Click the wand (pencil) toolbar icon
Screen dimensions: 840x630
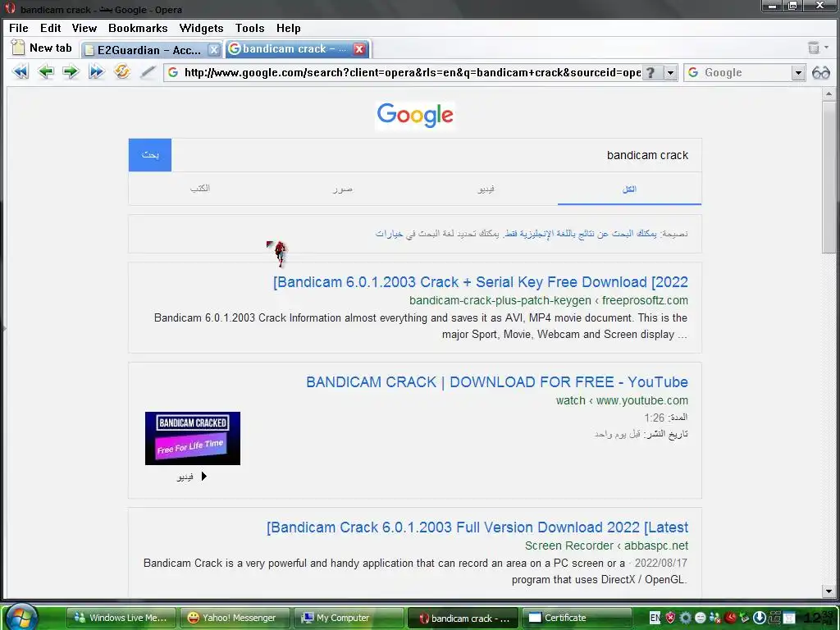[x=148, y=72]
